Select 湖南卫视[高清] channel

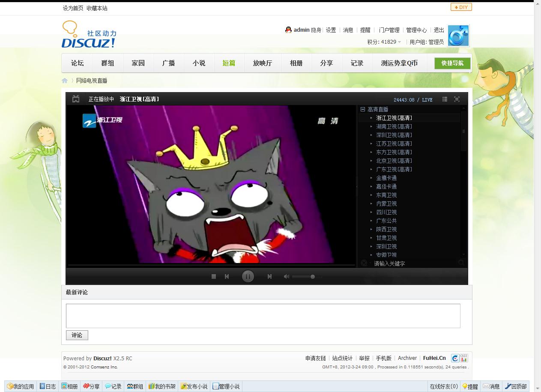(x=394, y=126)
